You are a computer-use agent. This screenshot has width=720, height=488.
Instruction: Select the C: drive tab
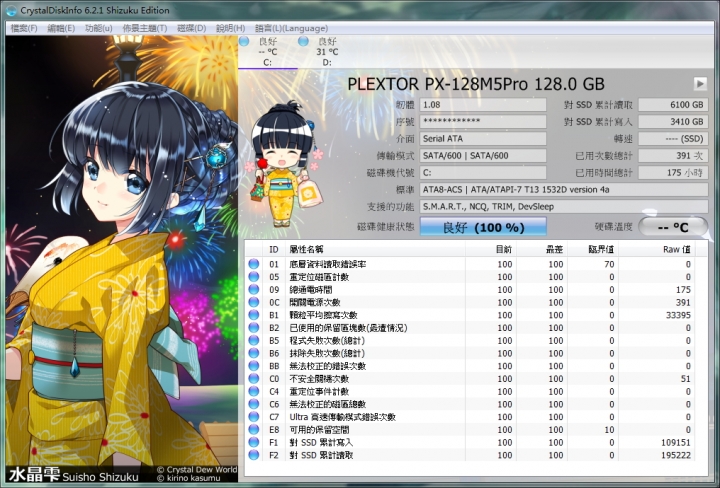coord(268,52)
